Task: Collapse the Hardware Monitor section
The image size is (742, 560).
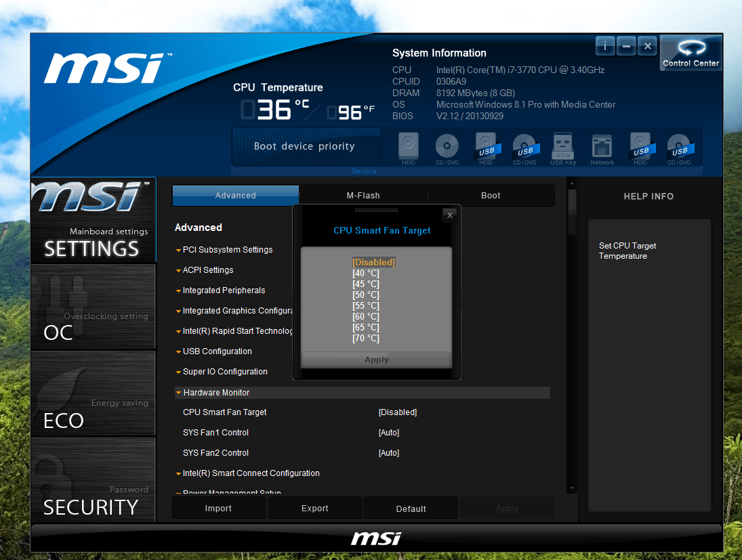Action: (362, 393)
